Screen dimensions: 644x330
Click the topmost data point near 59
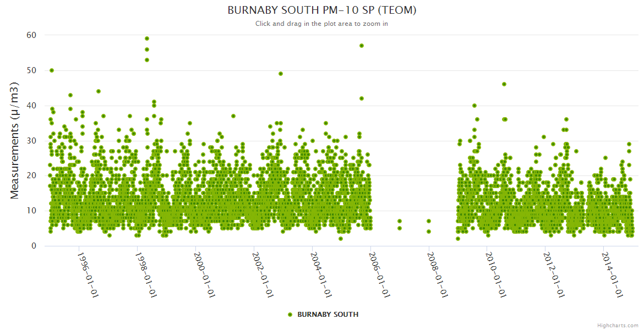coord(147,38)
